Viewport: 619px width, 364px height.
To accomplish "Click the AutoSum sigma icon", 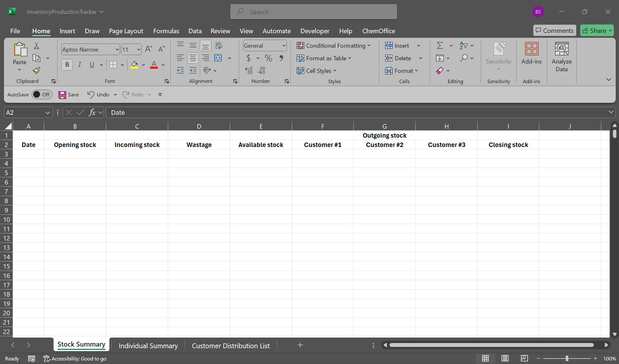I will click(x=440, y=46).
